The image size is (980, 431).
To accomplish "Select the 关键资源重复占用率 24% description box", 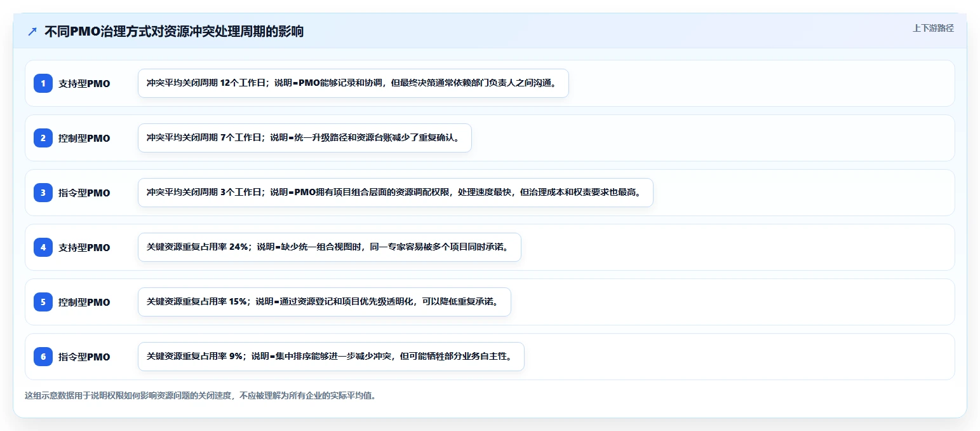I will [330, 247].
